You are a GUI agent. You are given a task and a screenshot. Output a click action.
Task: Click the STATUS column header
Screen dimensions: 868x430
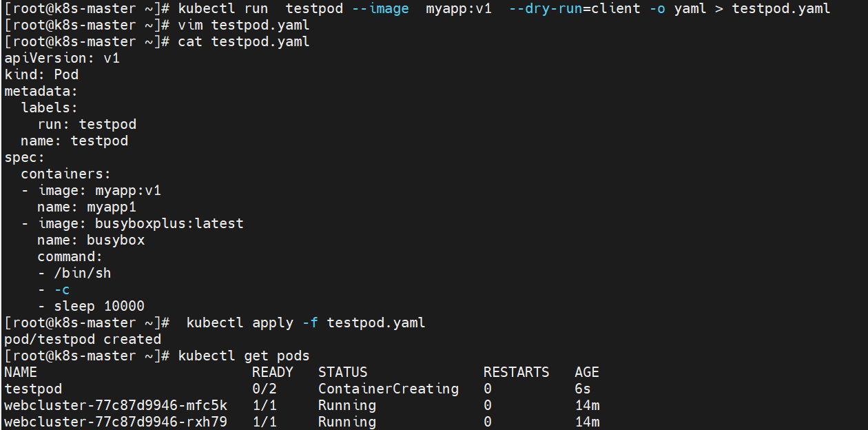point(343,373)
